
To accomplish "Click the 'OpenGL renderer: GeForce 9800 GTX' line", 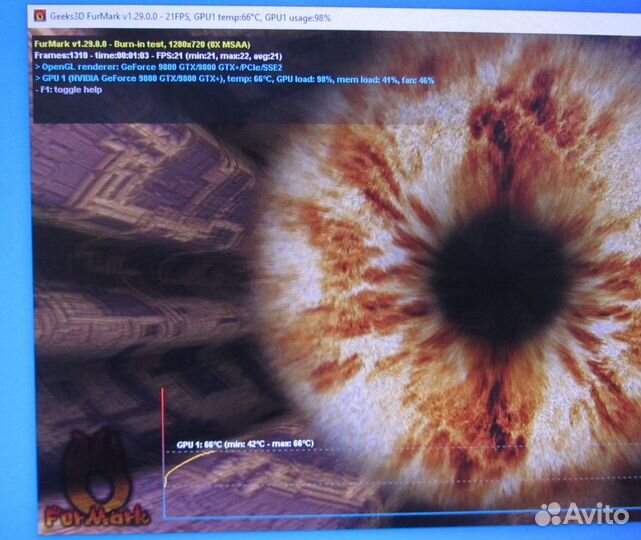I will tap(158, 67).
